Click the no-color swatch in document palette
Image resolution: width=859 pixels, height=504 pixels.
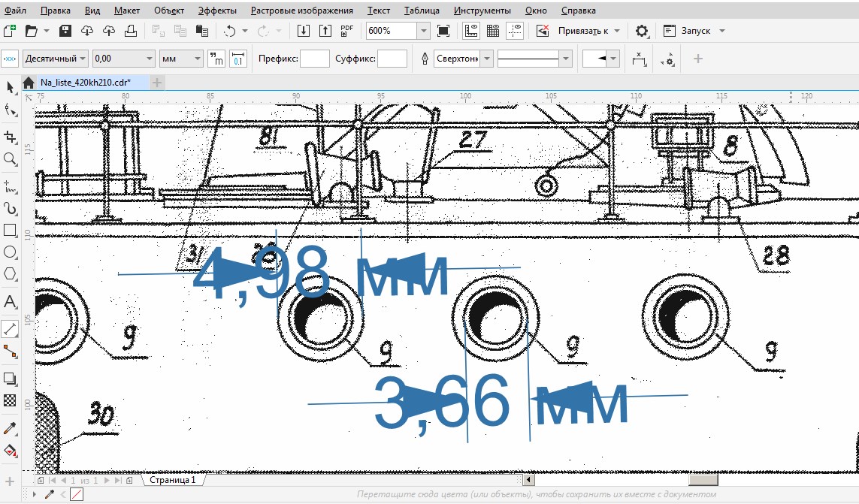77,495
